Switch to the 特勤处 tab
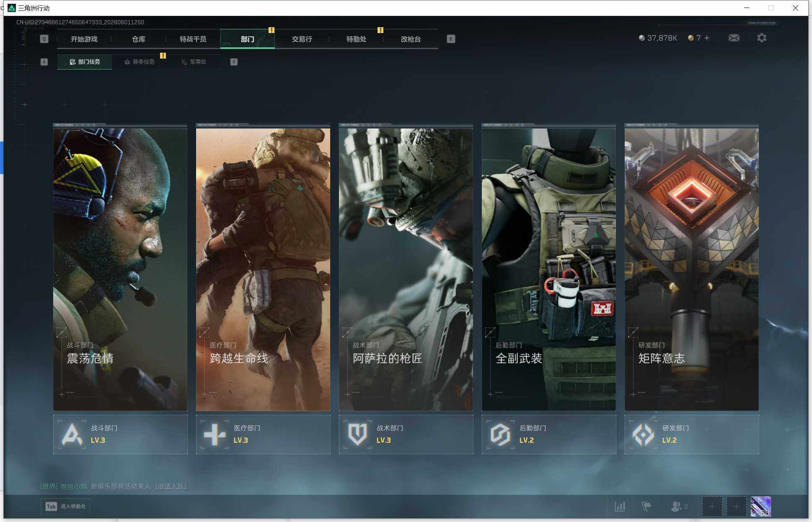The height and width of the screenshot is (522, 812). [x=357, y=39]
